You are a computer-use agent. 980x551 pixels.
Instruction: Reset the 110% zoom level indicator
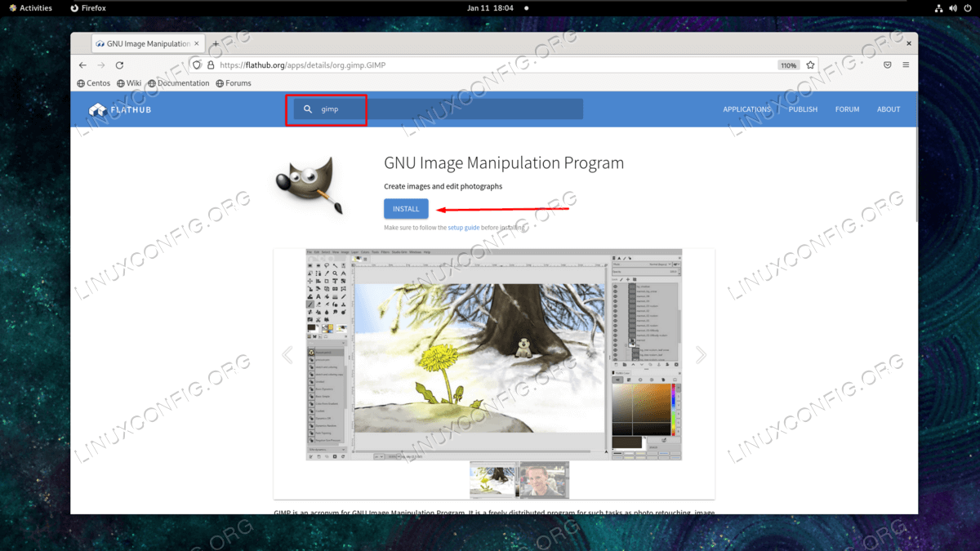[788, 65]
